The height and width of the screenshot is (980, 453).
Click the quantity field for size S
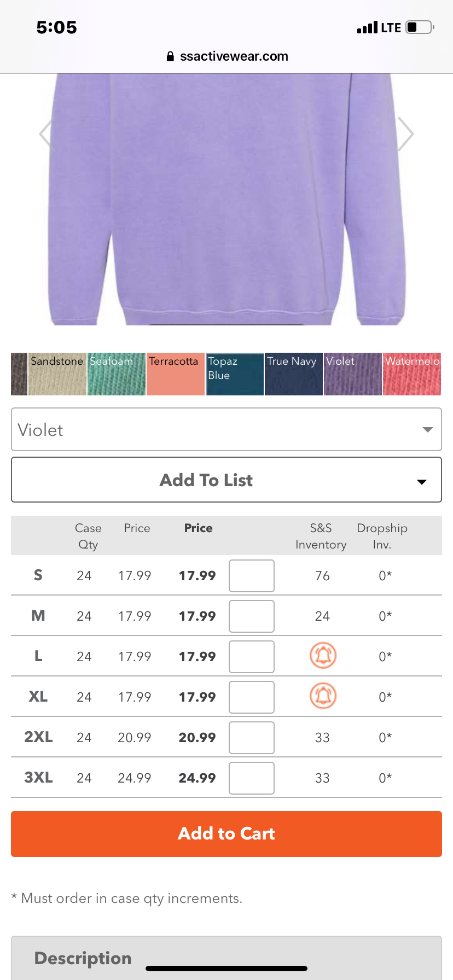(251, 575)
